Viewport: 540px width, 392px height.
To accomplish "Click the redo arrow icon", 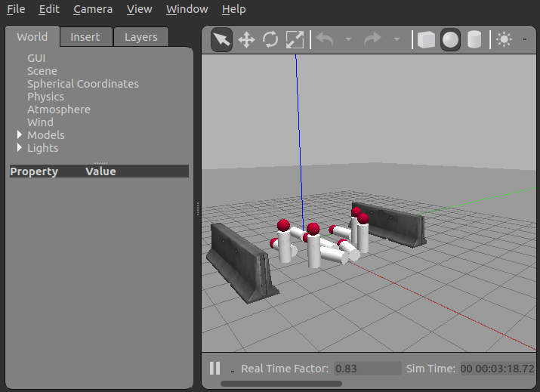I will [x=372, y=39].
